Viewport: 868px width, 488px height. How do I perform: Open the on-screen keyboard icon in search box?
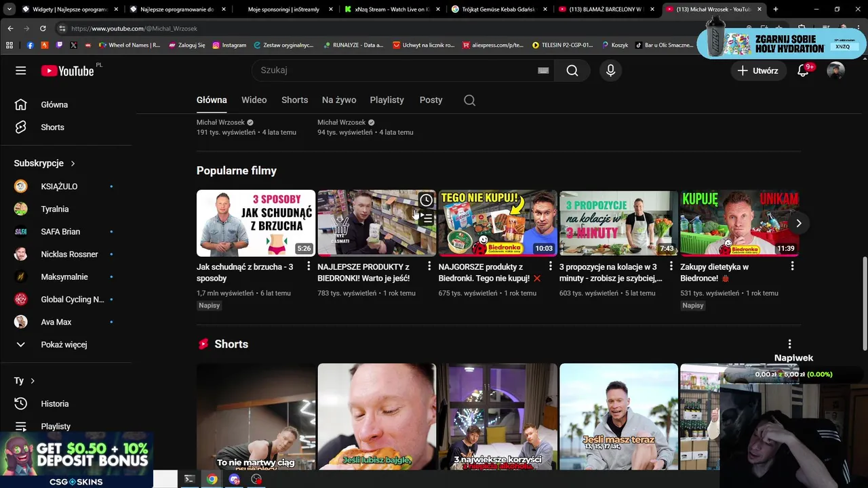click(x=543, y=70)
